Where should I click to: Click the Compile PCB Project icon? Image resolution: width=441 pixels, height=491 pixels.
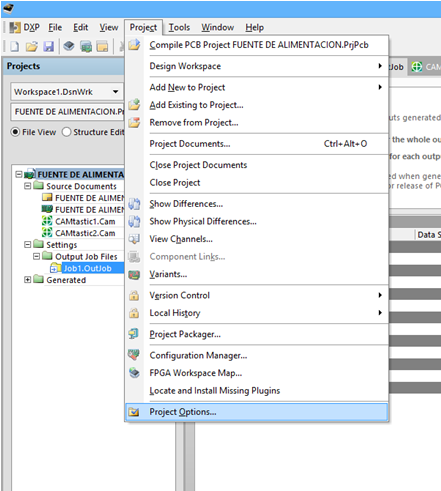click(134, 45)
